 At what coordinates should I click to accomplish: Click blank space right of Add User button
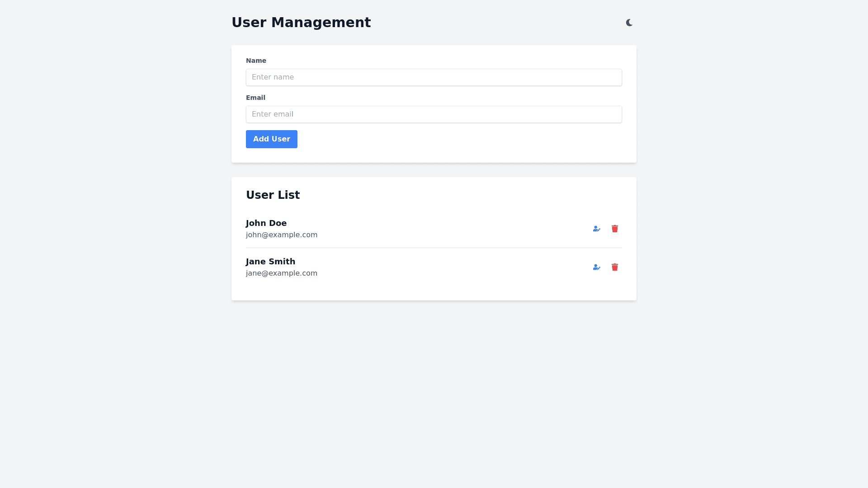click(x=452, y=139)
